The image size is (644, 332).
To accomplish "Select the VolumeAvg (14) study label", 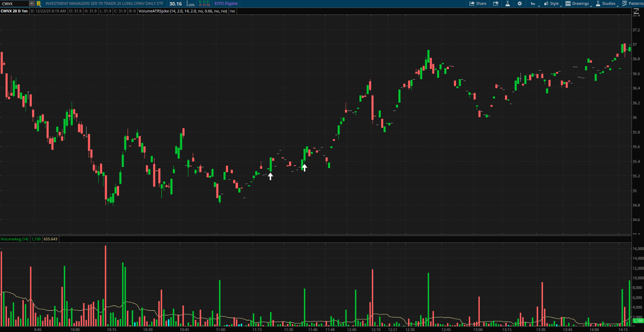I will click(x=14, y=239).
